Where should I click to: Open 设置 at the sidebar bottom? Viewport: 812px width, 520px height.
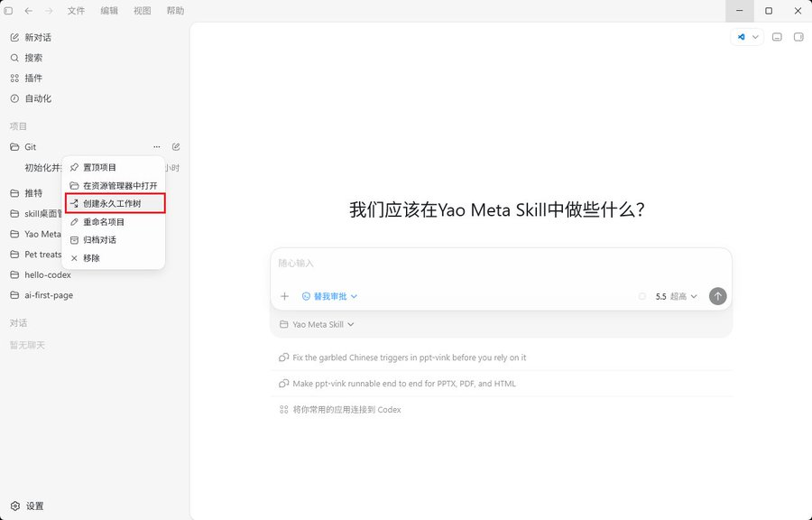coord(27,506)
